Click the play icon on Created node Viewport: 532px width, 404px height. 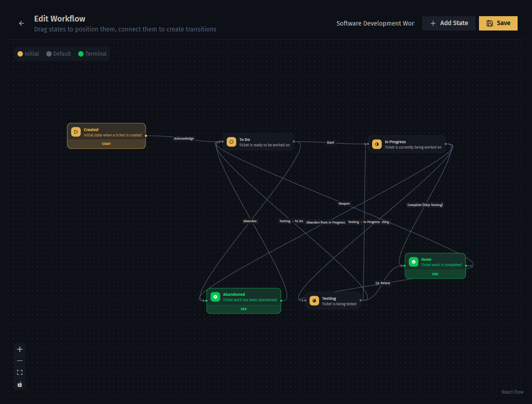[76, 132]
